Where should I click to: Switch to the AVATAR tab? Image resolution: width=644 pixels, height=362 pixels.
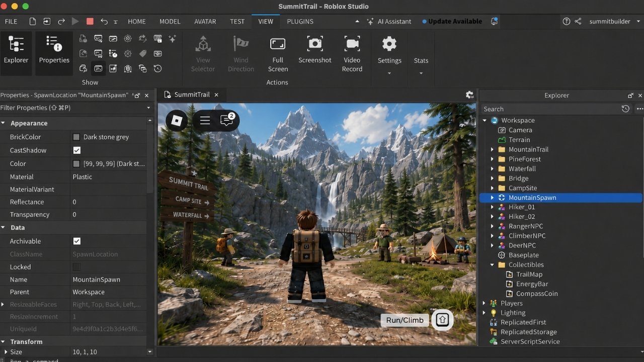tap(205, 22)
